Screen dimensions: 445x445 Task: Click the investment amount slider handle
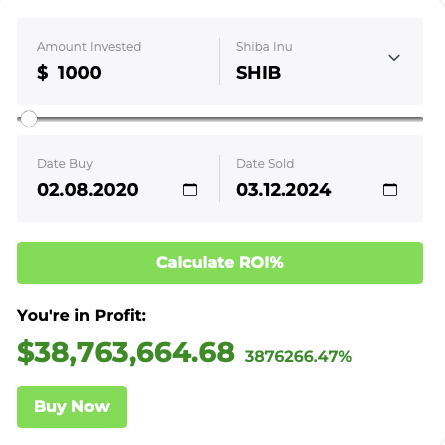tap(29, 119)
